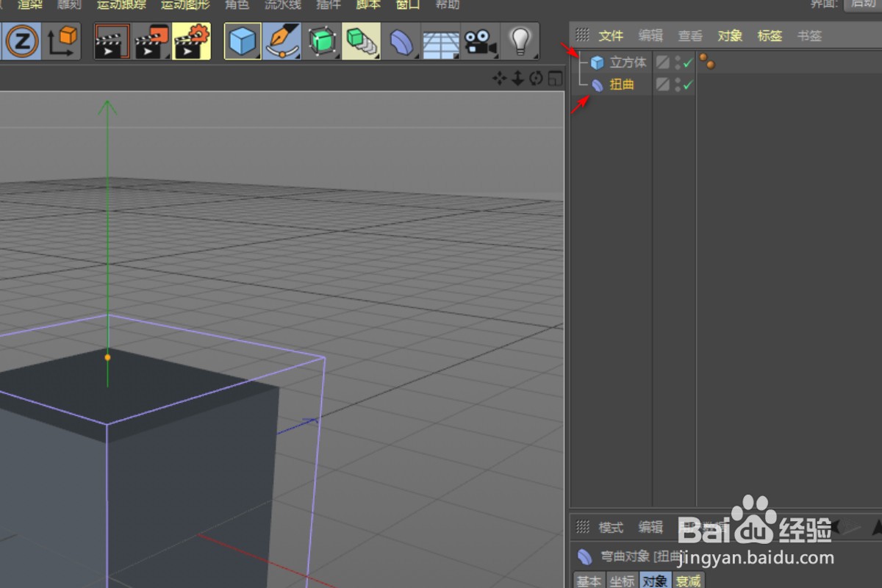This screenshot has width=882, height=588.
Task: Toggle the Z axis lock icon
Action: (23, 41)
